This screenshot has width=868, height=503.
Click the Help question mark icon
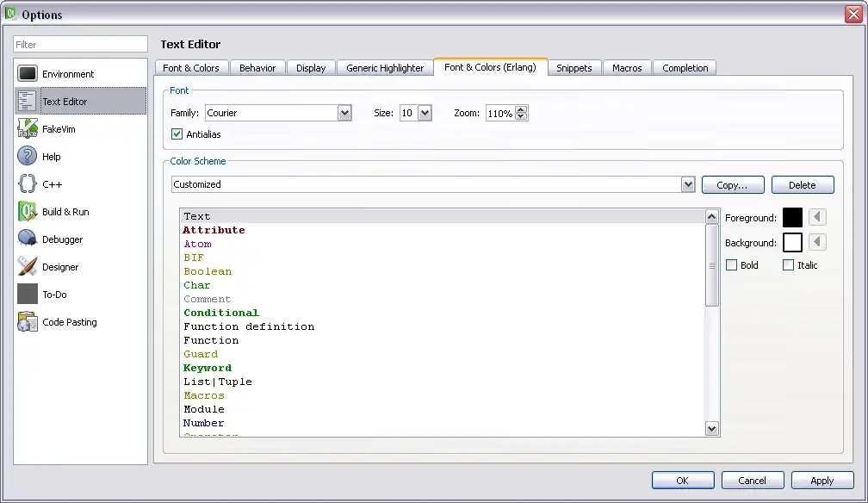tap(28, 156)
